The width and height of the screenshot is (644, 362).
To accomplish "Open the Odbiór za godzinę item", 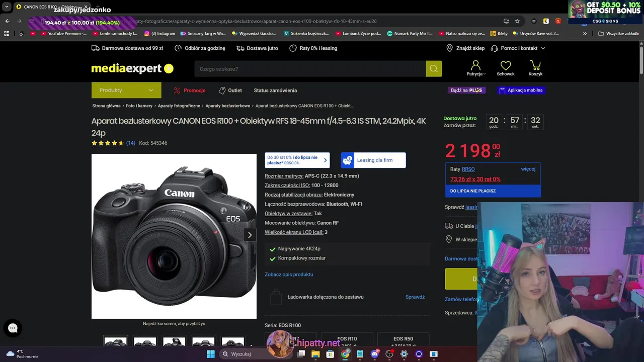I will pyautogui.click(x=200, y=48).
